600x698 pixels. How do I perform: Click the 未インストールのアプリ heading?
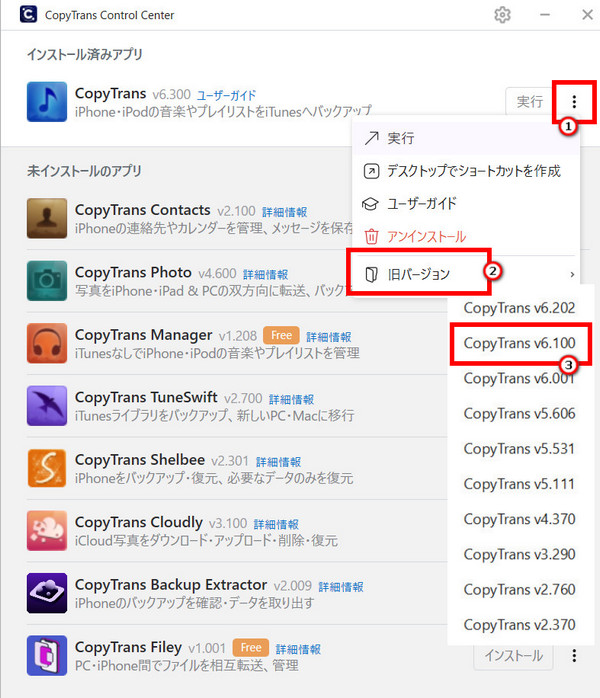tap(84, 171)
